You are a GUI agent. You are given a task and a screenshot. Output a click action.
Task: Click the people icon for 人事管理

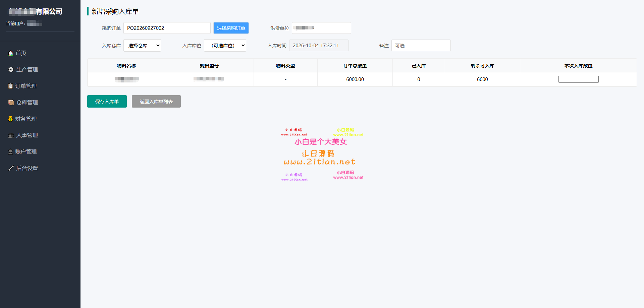coord(11,135)
